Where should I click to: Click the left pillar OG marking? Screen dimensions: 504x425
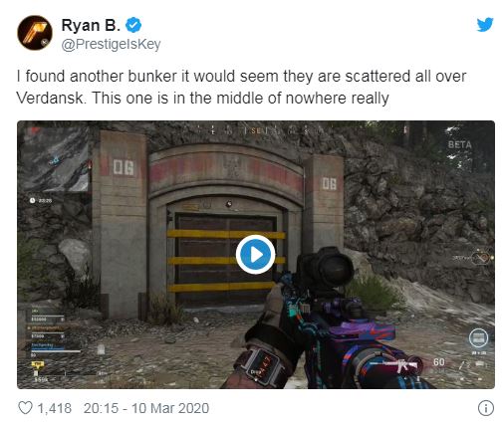tap(124, 167)
